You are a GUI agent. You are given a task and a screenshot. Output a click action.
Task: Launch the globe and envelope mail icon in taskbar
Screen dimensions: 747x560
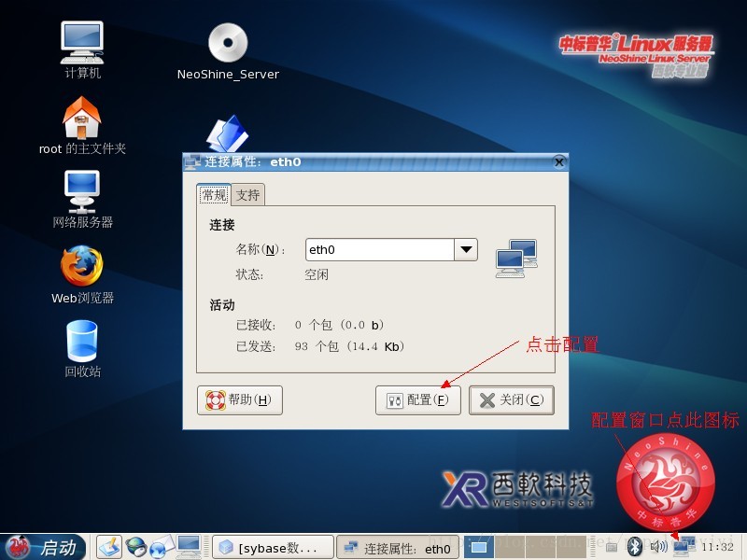(162, 547)
